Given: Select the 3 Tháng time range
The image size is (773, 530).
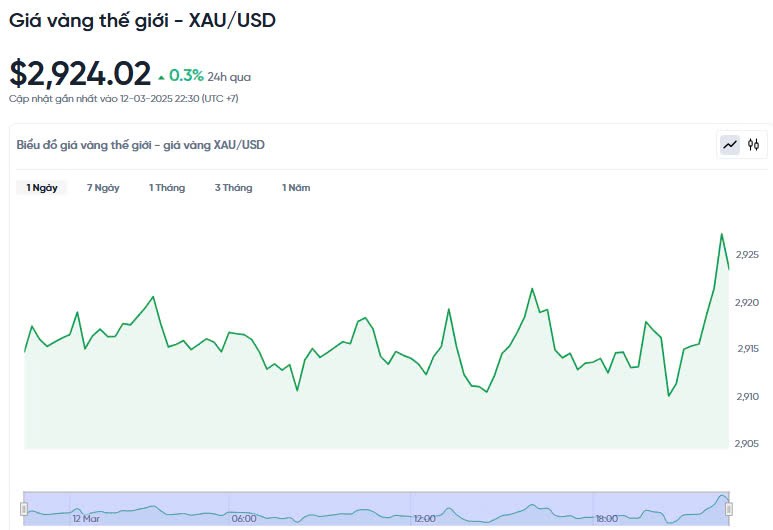Looking at the screenshot, I should [x=233, y=188].
